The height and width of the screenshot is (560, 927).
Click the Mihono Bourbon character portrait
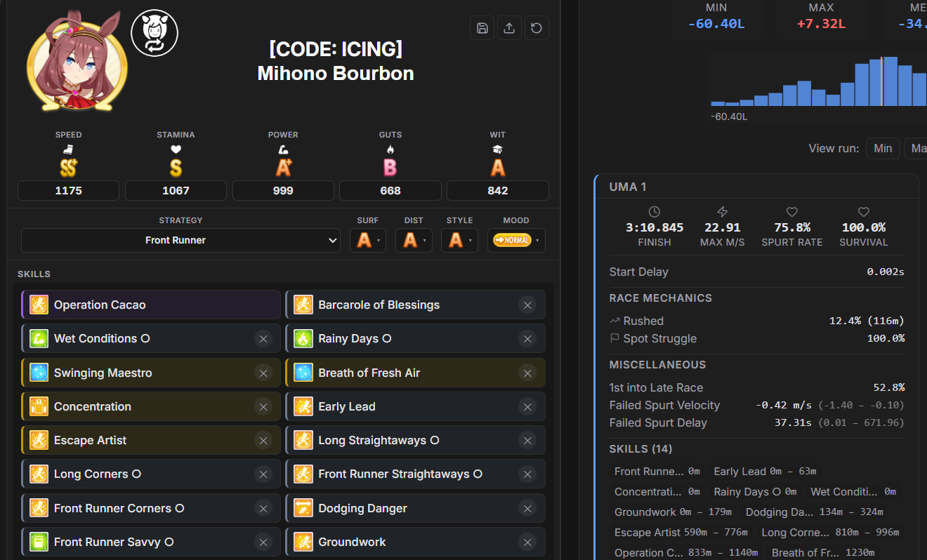coord(77,62)
